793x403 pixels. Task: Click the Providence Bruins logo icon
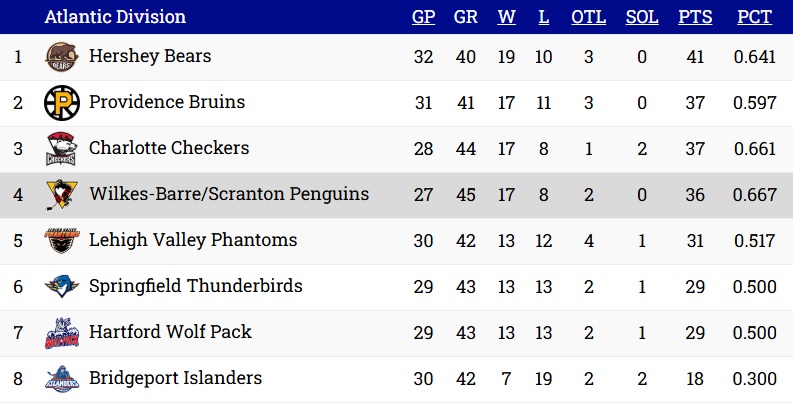pos(62,103)
